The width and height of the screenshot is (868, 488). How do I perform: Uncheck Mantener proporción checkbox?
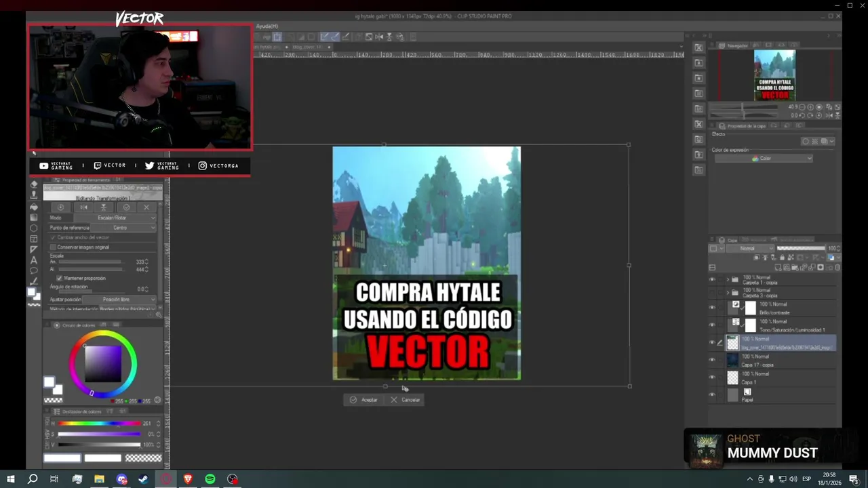(59, 279)
